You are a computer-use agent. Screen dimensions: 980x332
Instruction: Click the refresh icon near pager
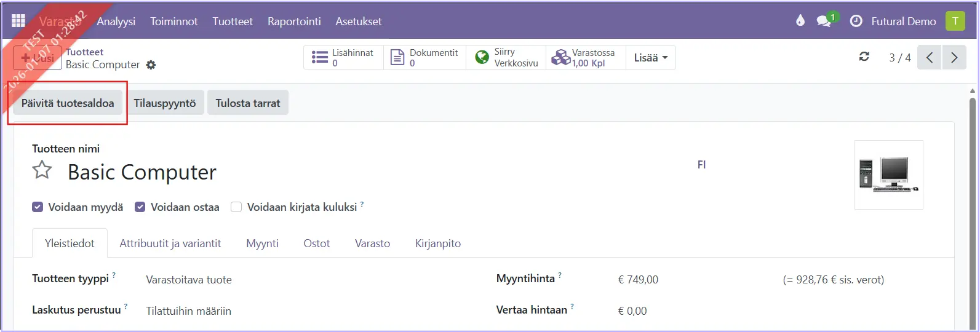coord(864,57)
